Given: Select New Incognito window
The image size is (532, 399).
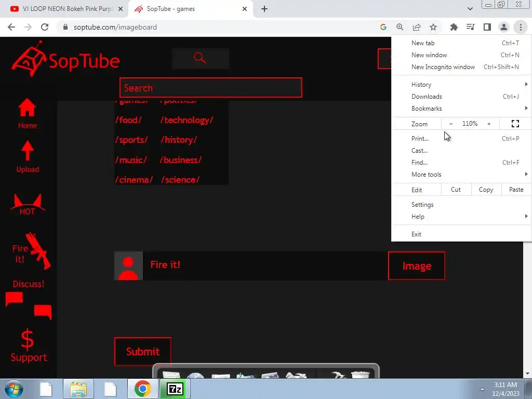Looking at the screenshot, I should (x=461, y=67).
